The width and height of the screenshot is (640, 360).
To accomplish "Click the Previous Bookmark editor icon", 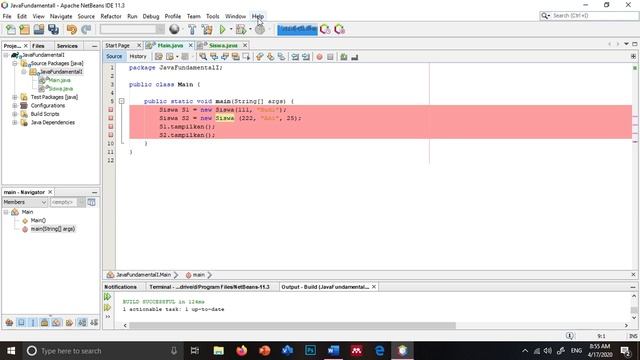I will click(x=260, y=57).
